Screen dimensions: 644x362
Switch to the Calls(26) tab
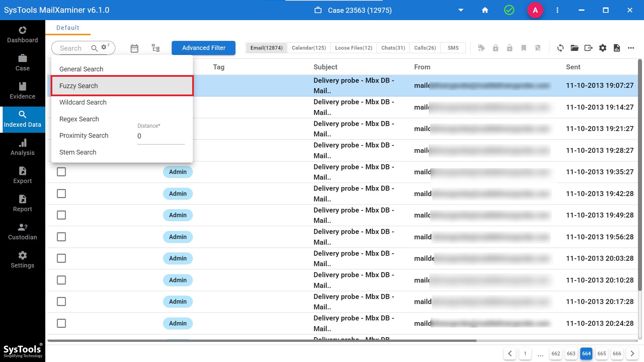point(425,48)
